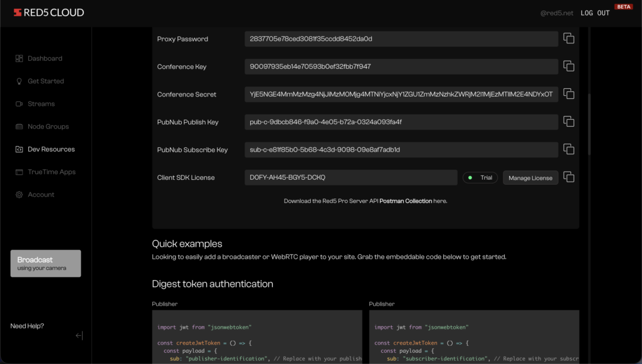Click the PubNub Subscribe Key label
The height and width of the screenshot is (364, 642).
click(x=192, y=150)
